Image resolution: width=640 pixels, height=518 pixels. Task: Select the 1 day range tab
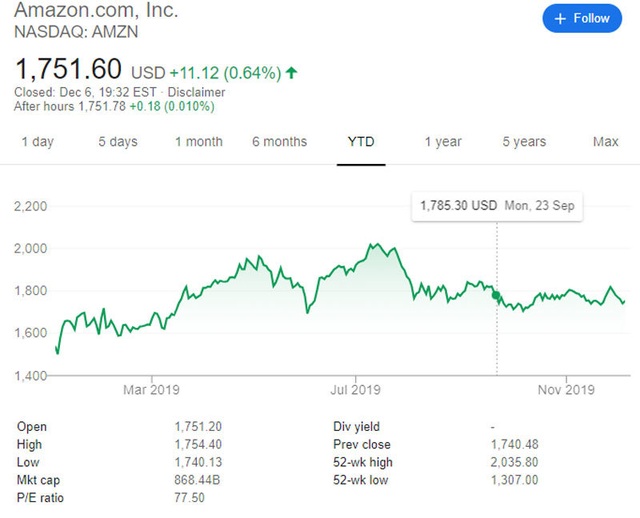pos(38,142)
